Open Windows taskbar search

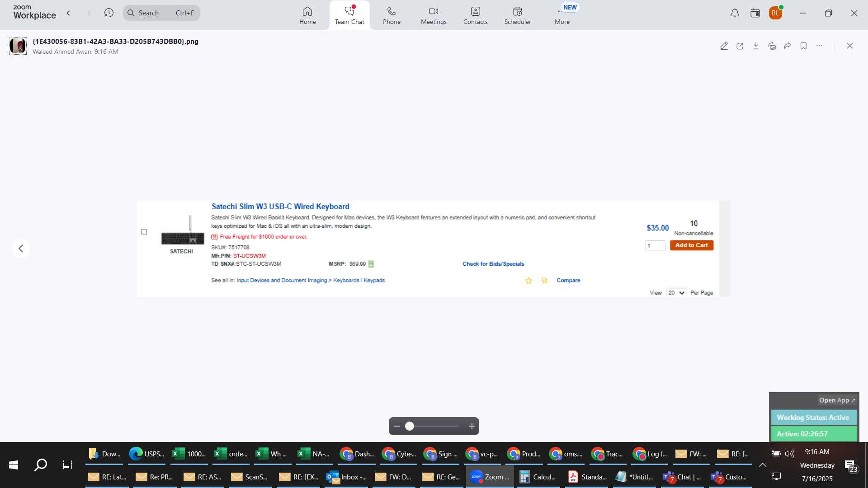coord(41,465)
